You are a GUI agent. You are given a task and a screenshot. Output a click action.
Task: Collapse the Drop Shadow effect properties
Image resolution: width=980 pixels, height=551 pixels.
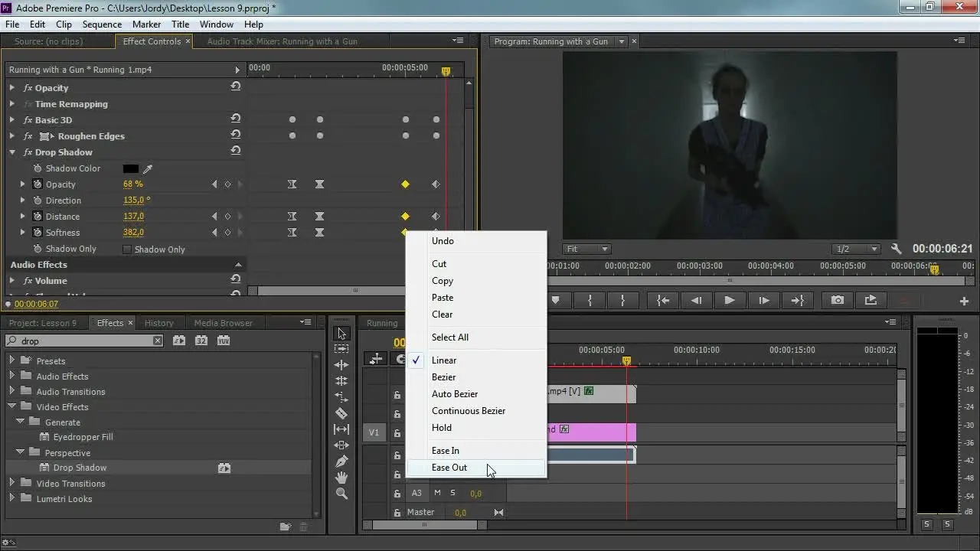(12, 152)
